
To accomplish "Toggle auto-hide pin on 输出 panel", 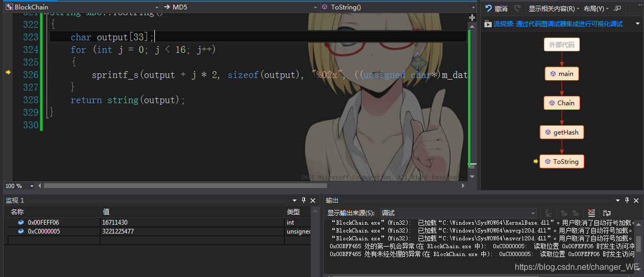I will pos(626,200).
